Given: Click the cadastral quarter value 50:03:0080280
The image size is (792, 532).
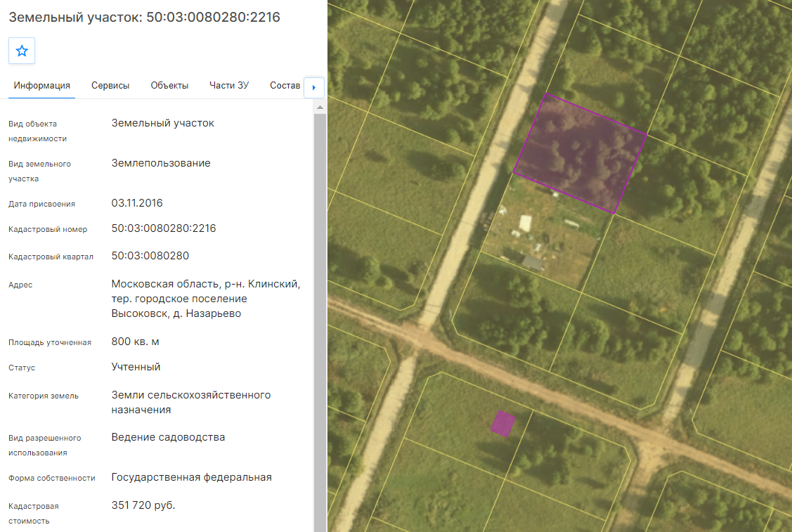Looking at the screenshot, I should pyautogui.click(x=150, y=256).
